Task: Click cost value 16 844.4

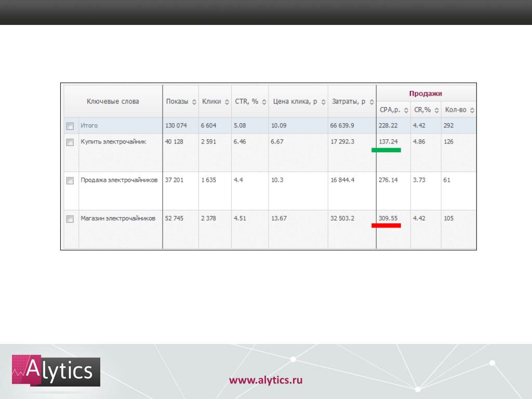Action: click(342, 180)
